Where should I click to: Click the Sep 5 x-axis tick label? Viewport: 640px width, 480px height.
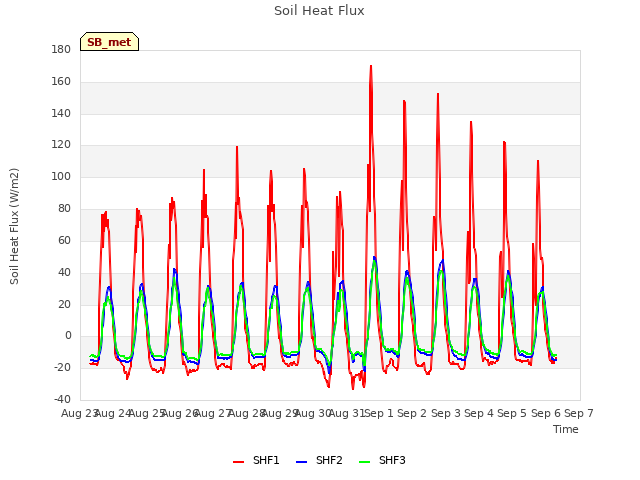pyautogui.click(x=512, y=413)
